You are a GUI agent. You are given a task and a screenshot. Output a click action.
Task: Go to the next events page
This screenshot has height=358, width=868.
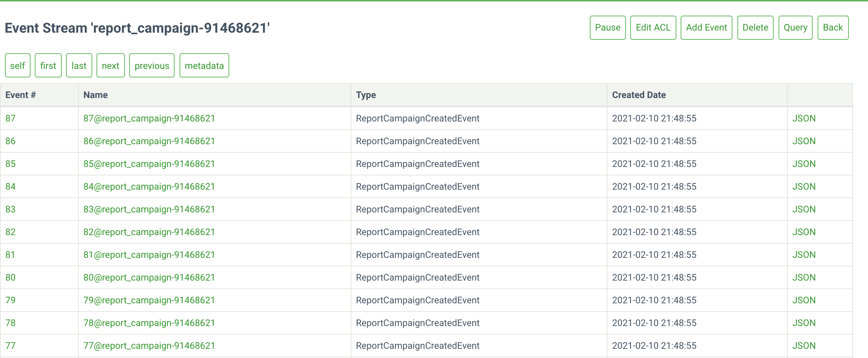click(x=110, y=66)
